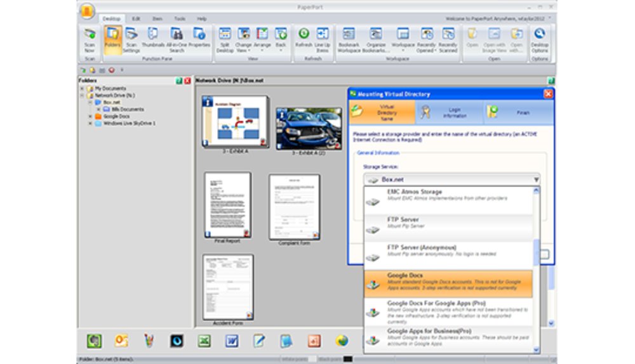Screen dimensions: 635x364
Task: Switch to the Desktop ribbon tab
Action: tap(111, 18)
